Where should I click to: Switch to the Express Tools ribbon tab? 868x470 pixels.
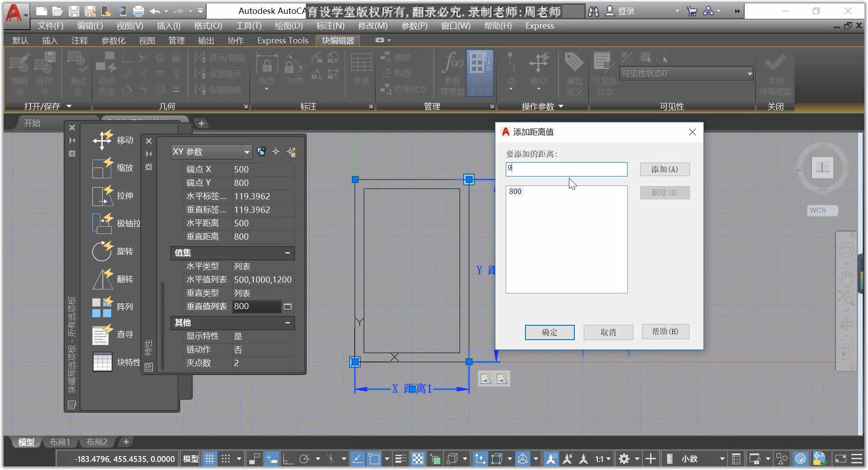283,41
